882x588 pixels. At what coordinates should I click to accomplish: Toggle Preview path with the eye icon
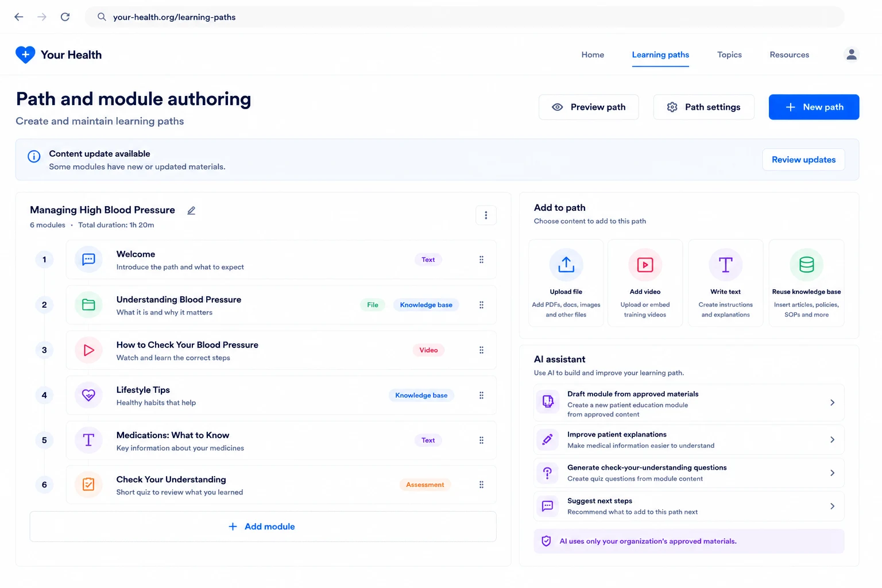coord(589,107)
